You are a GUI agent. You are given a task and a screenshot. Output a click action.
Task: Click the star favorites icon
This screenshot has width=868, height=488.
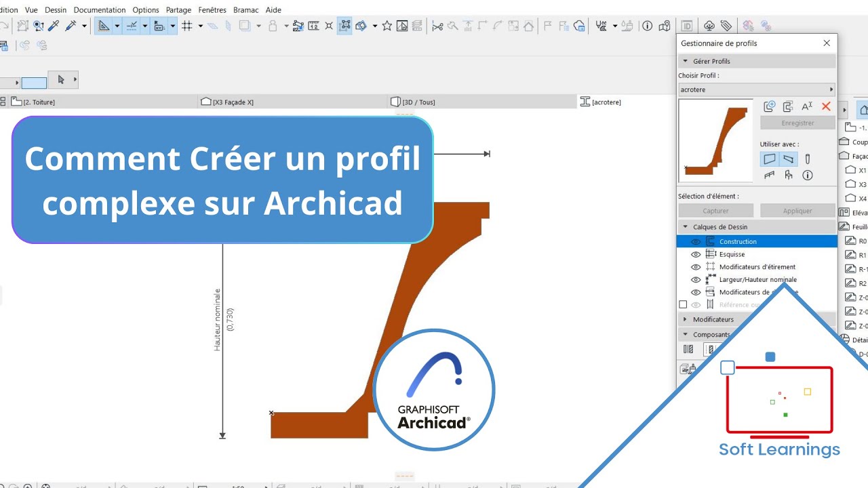387,26
